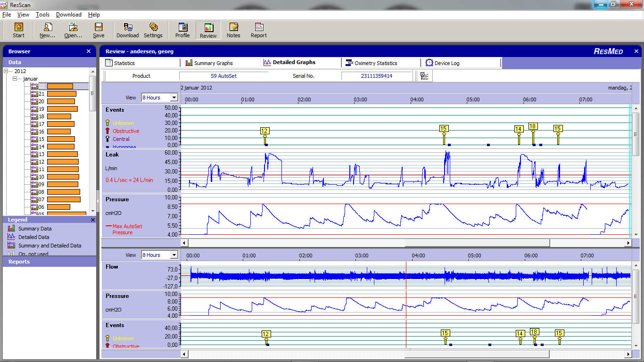Select day 08 in the data tree
The image size is (644, 362).
55,192
